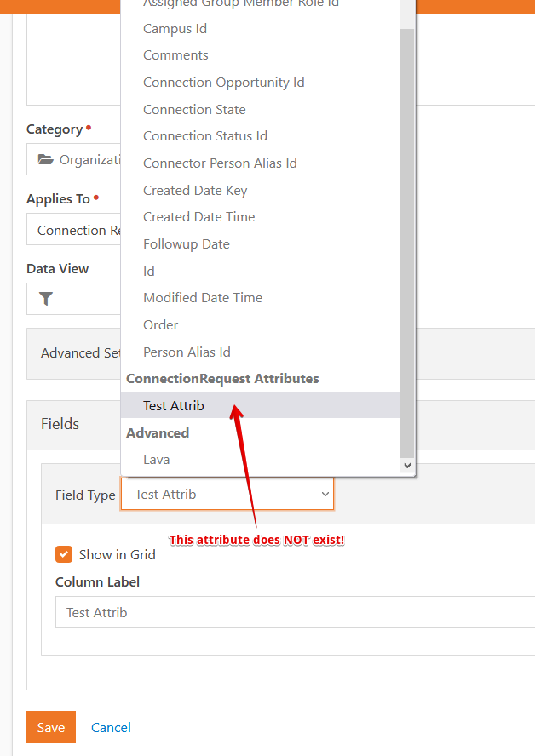Uncheck the Show in Grid checkbox
The image size is (535, 756).
pos(64,554)
